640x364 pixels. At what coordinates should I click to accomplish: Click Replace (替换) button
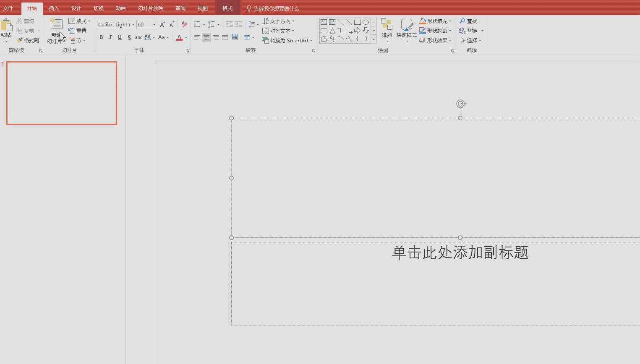click(x=471, y=31)
